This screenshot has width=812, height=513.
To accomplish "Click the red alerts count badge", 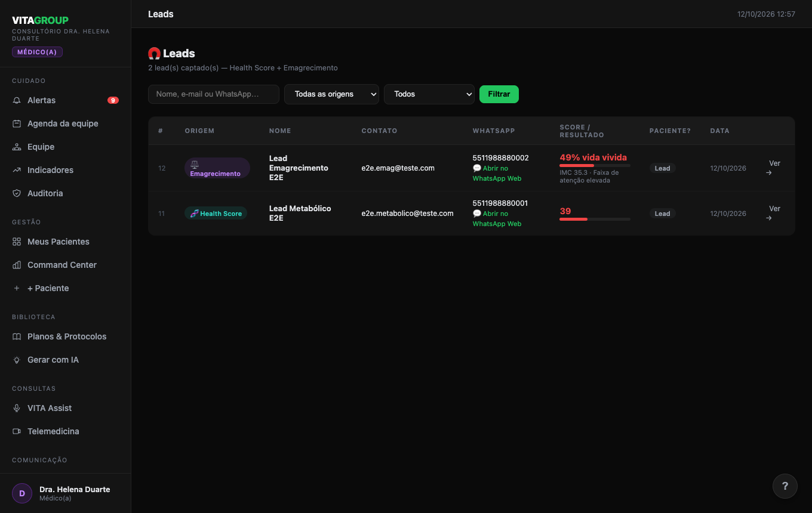I will point(113,100).
